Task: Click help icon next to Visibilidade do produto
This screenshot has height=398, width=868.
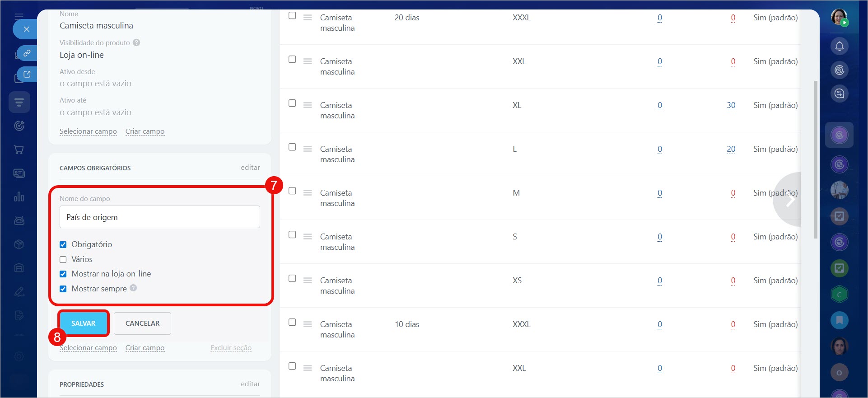Action: [x=136, y=42]
